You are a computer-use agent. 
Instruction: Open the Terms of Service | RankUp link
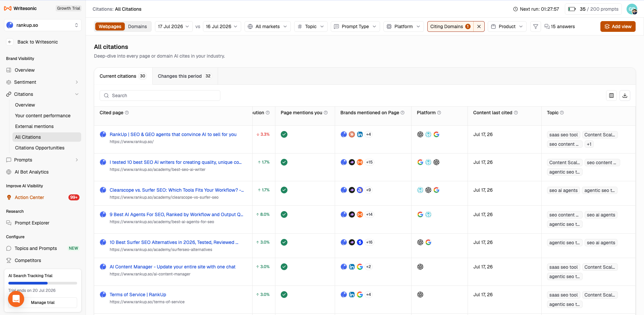138,295
